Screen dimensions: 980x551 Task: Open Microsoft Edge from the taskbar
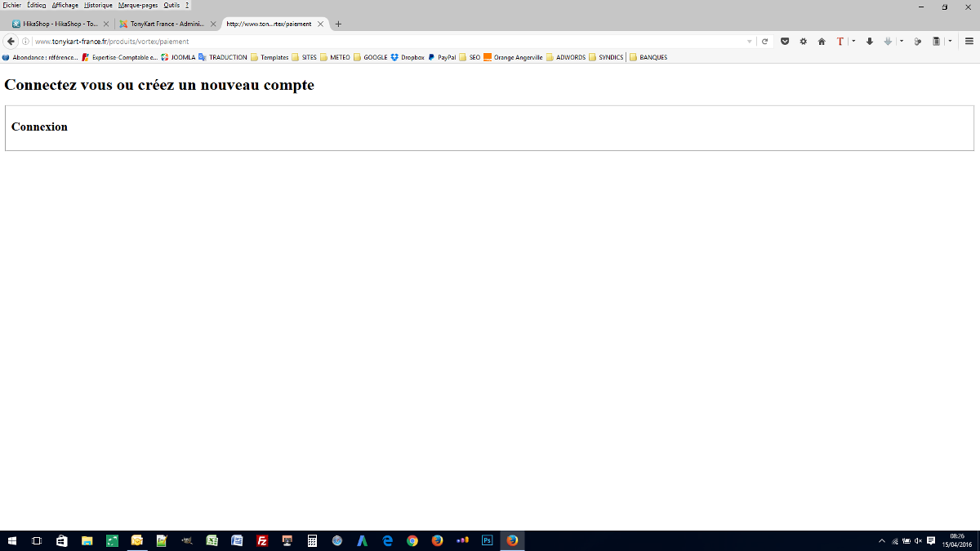point(387,540)
